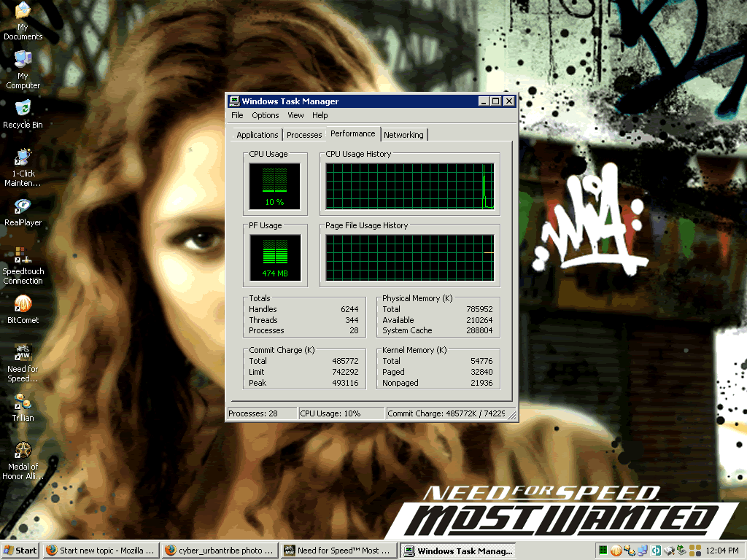Click the PF Usage gauge showing 474 MB

[x=275, y=257]
